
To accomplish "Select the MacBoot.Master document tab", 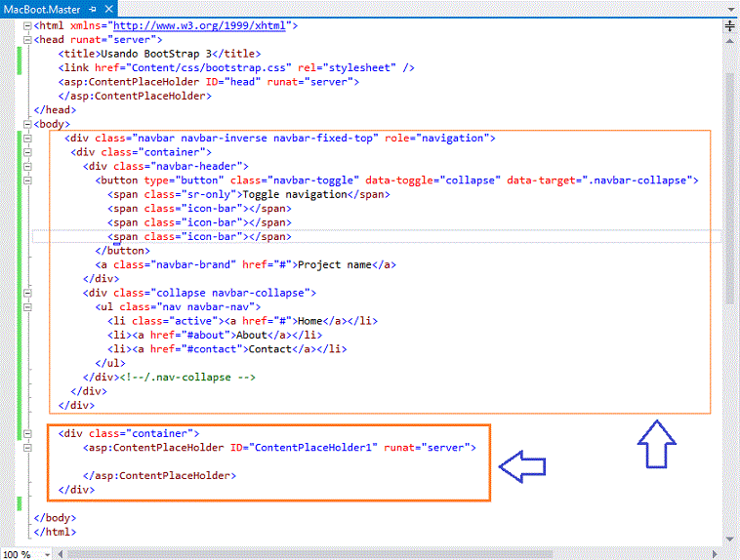I will pos(42,9).
